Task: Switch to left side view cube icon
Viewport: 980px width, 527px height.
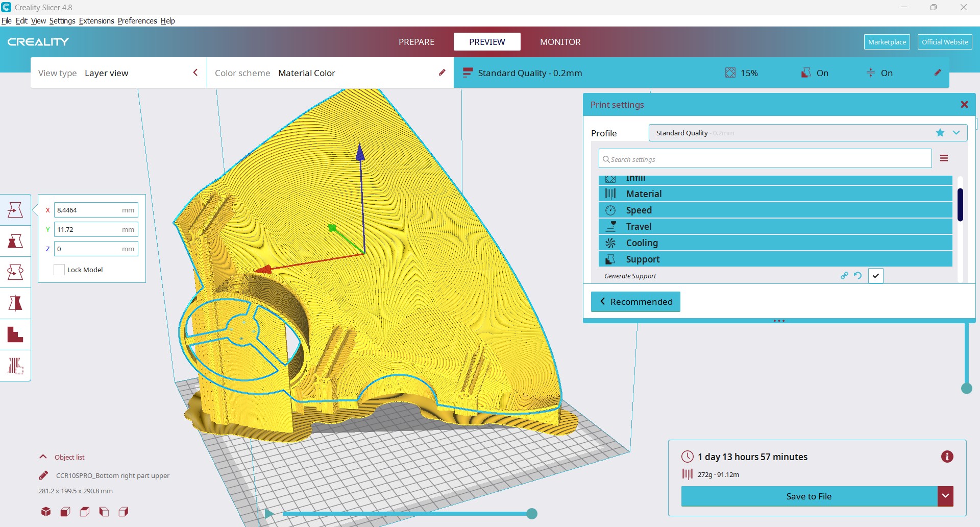Action: tap(104, 511)
